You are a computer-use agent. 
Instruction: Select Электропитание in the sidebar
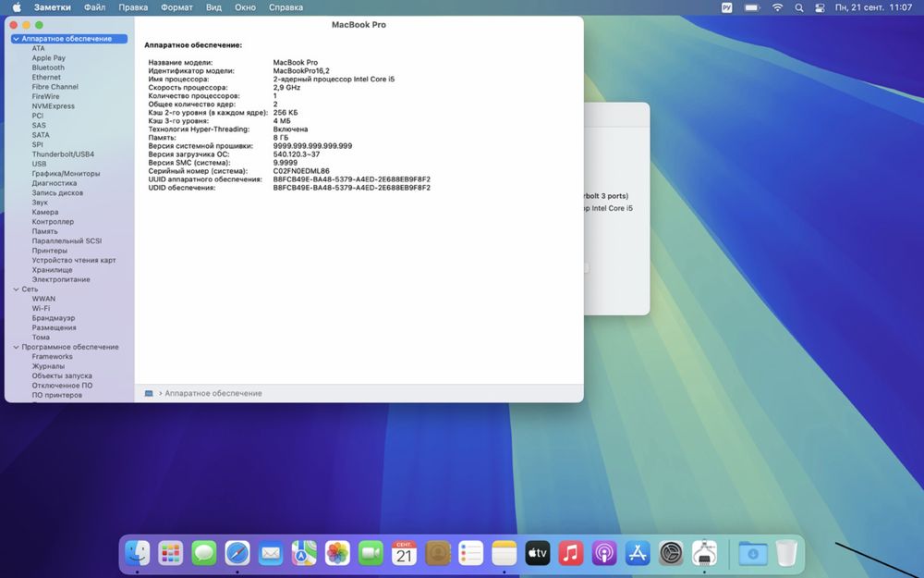(61, 279)
